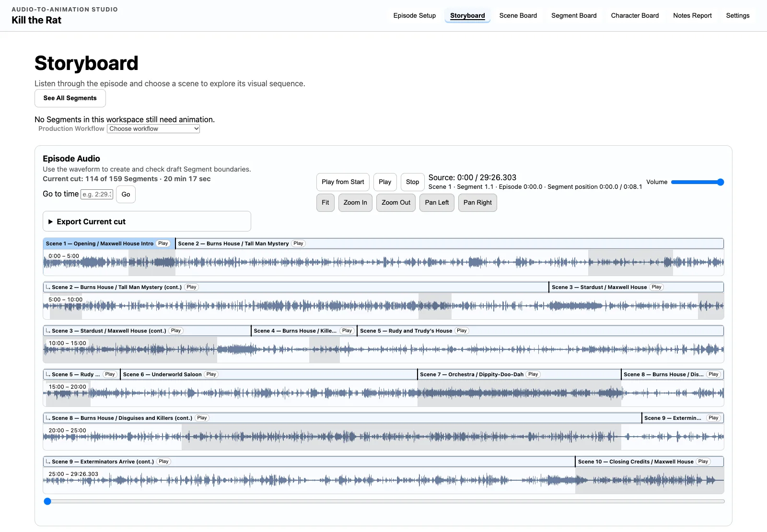
Task: Pan Left on the waveform
Action: [437, 203]
